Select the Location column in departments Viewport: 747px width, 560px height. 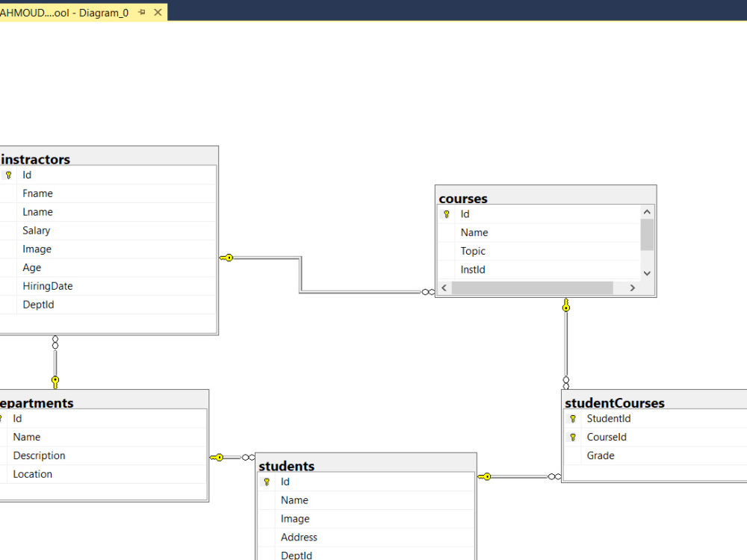point(103,474)
